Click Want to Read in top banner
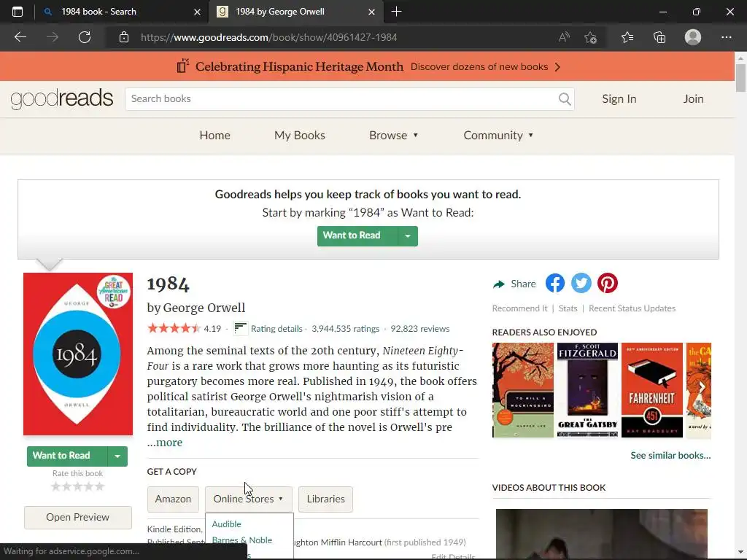The height and width of the screenshot is (560, 747). coord(357,236)
